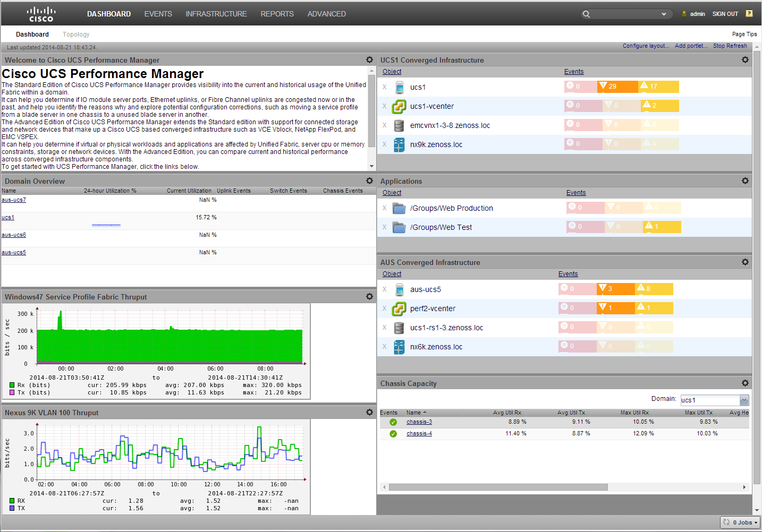Click the Cisco logo
This screenshot has height=532, width=762.
coord(41,14)
